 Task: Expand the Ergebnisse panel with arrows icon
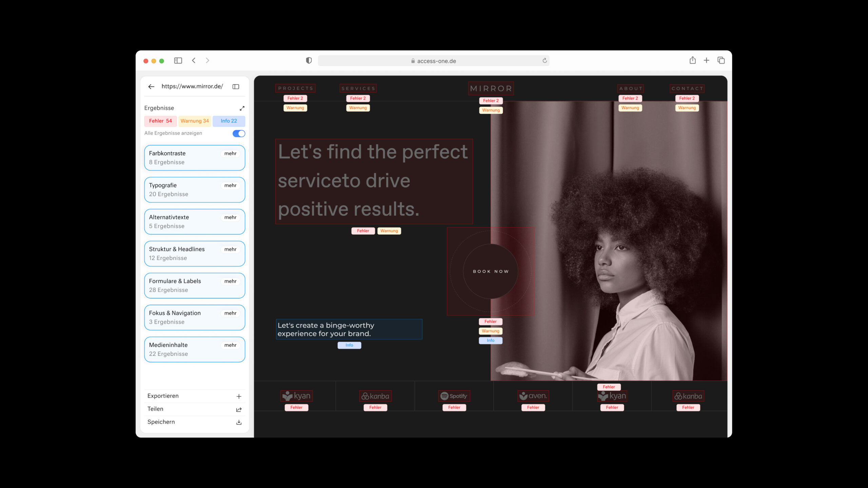242,108
